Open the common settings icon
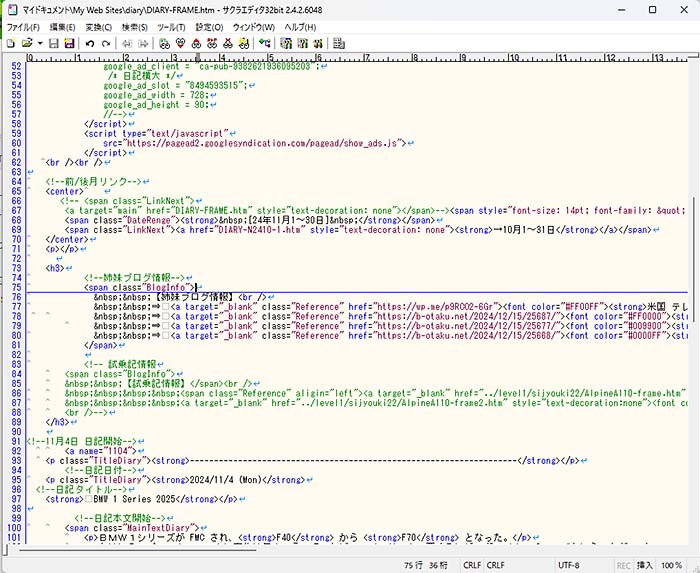Viewport: 700px width, 573px height. (318, 43)
